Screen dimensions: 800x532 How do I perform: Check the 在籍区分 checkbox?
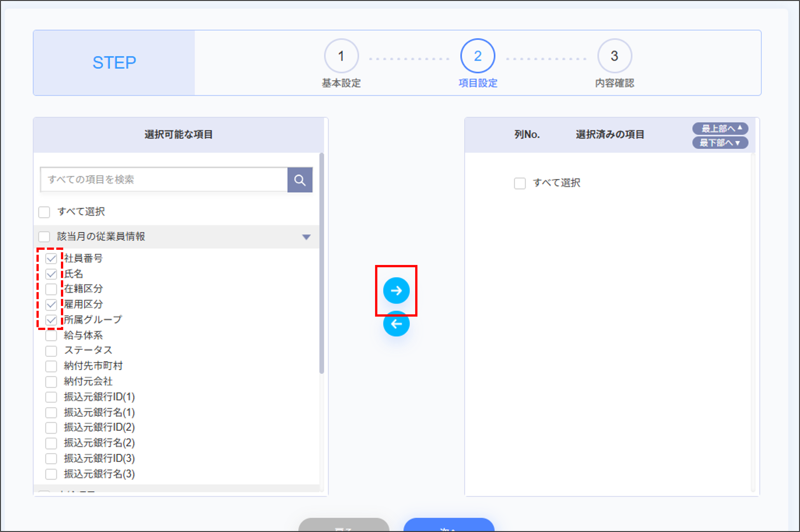point(51,289)
